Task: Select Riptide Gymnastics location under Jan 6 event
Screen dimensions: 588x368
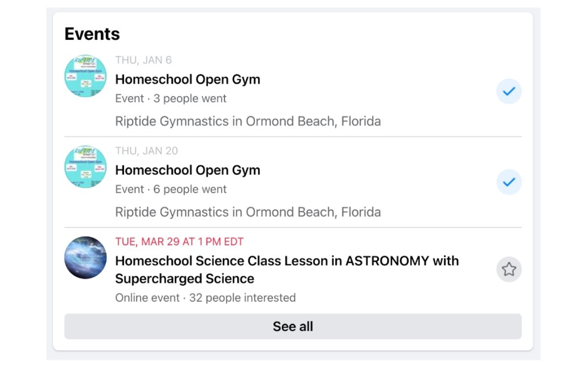Action: (x=248, y=121)
